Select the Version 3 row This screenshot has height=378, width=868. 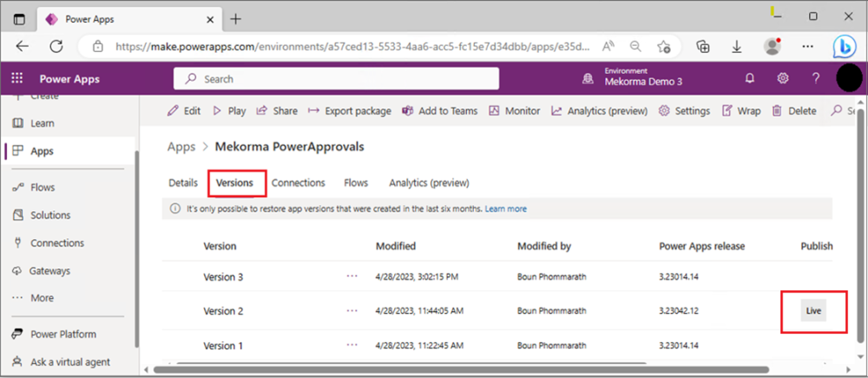[x=497, y=276]
